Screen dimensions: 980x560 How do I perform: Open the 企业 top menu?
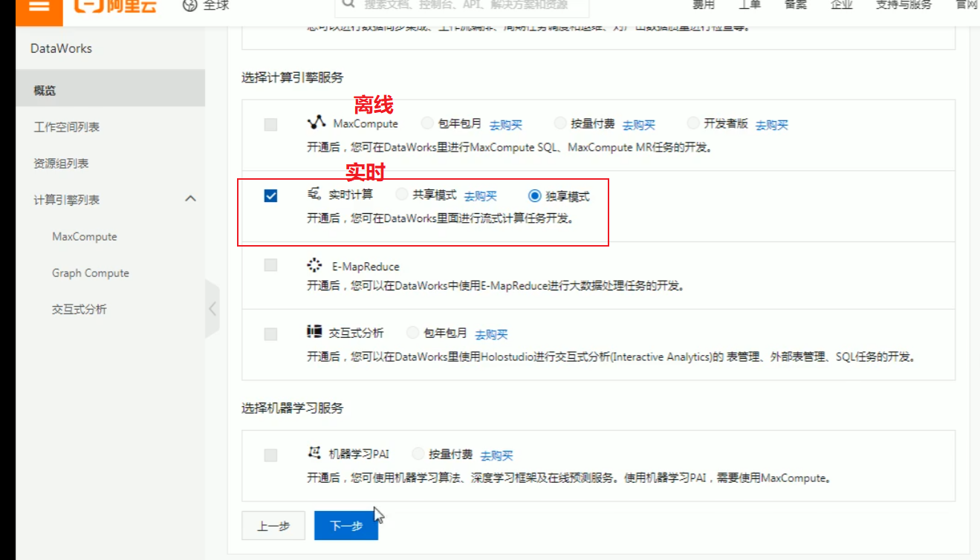click(842, 4)
